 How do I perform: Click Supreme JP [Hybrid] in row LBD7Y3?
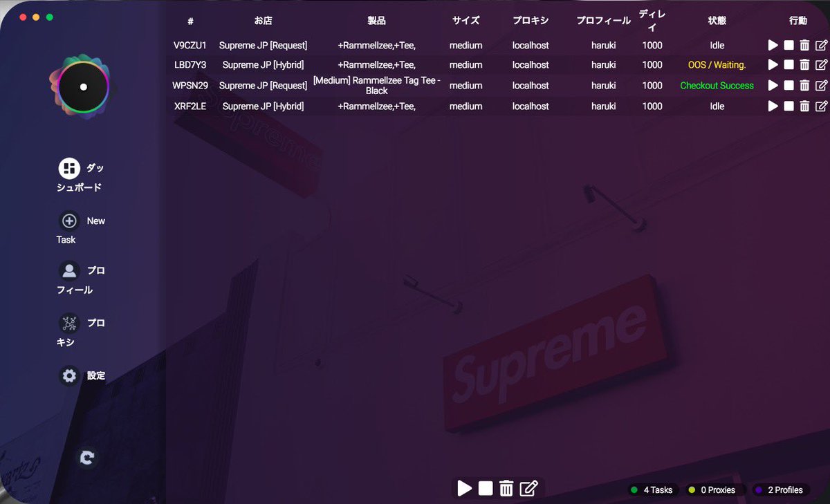tap(263, 65)
